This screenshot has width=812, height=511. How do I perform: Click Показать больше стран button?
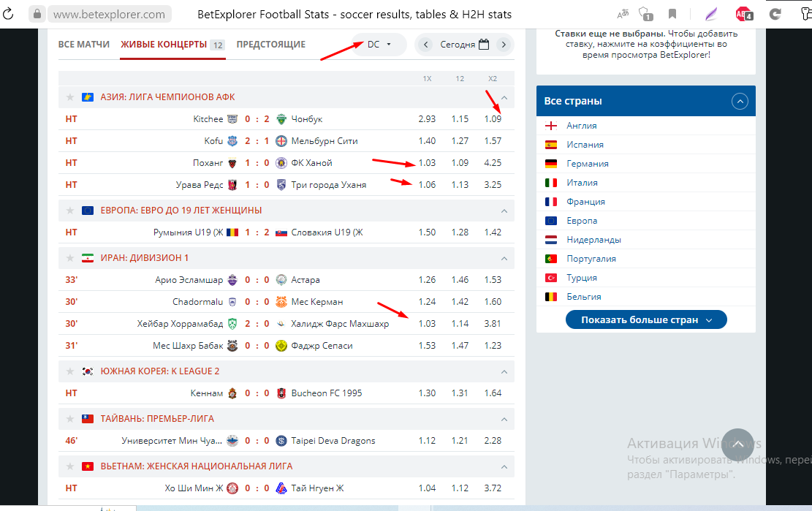[x=646, y=320]
